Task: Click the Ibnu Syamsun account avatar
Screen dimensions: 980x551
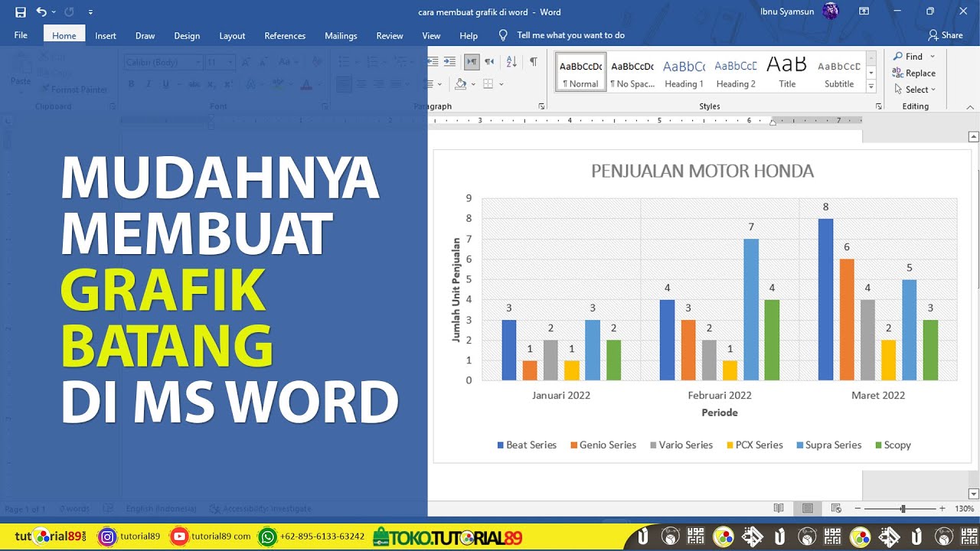Action: [x=831, y=11]
